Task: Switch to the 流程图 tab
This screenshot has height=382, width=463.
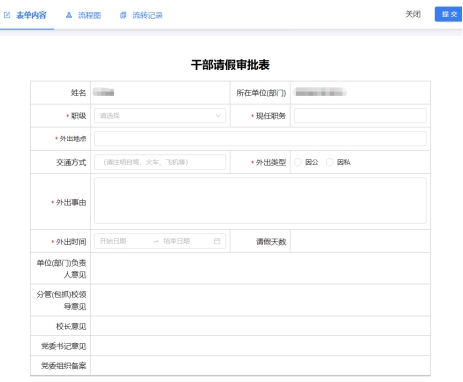Action: coord(84,15)
